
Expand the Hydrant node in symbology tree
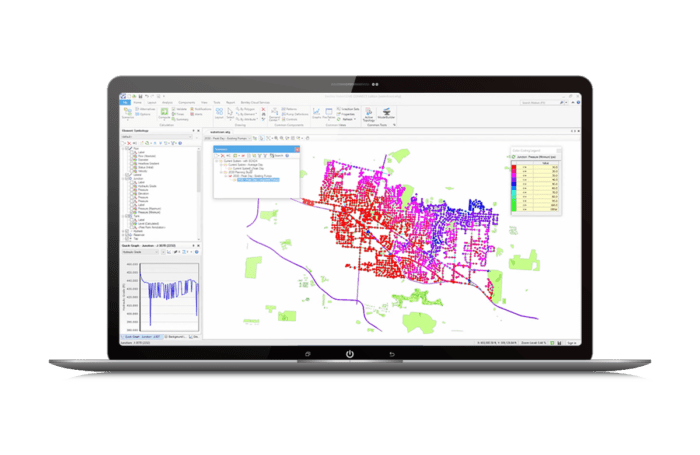(123, 231)
